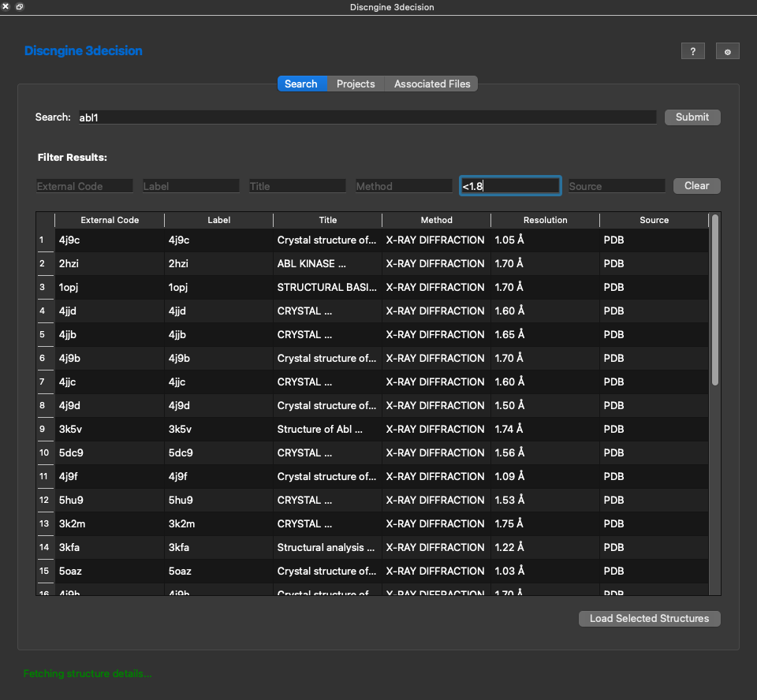Click X-RAY DIFFRACTION cell in 4j9d row
The height and width of the screenshot is (700, 757).
coord(436,405)
